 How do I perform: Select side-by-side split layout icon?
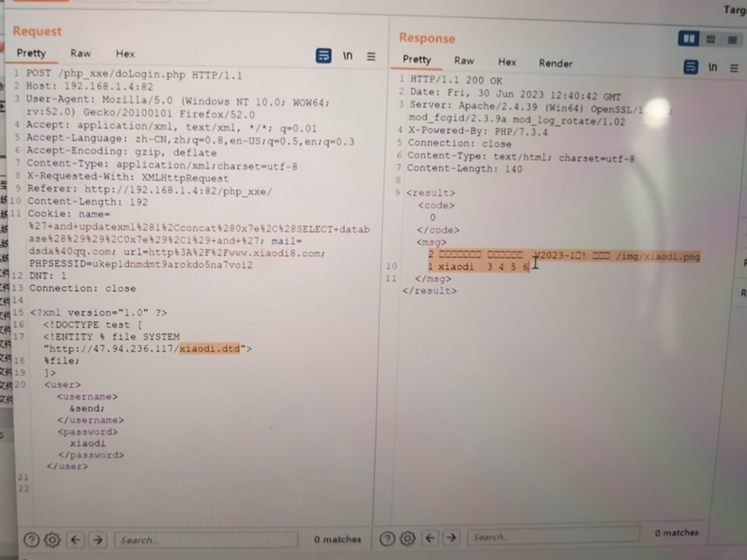point(688,38)
